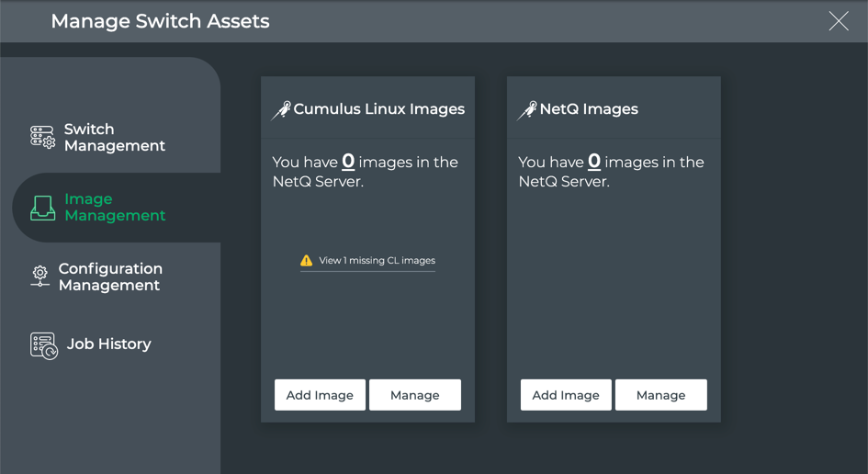Open the Switch Management section
The image size is (868, 474).
[x=114, y=138]
